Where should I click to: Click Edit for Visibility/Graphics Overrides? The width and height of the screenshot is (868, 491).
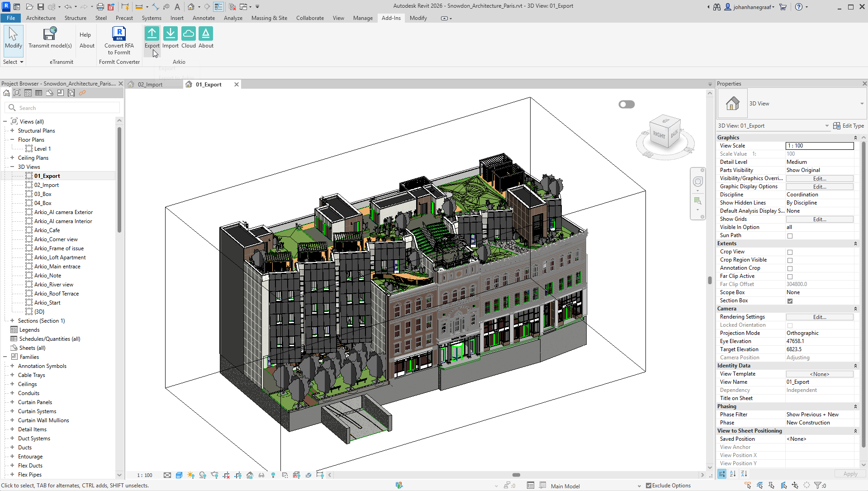(x=820, y=179)
